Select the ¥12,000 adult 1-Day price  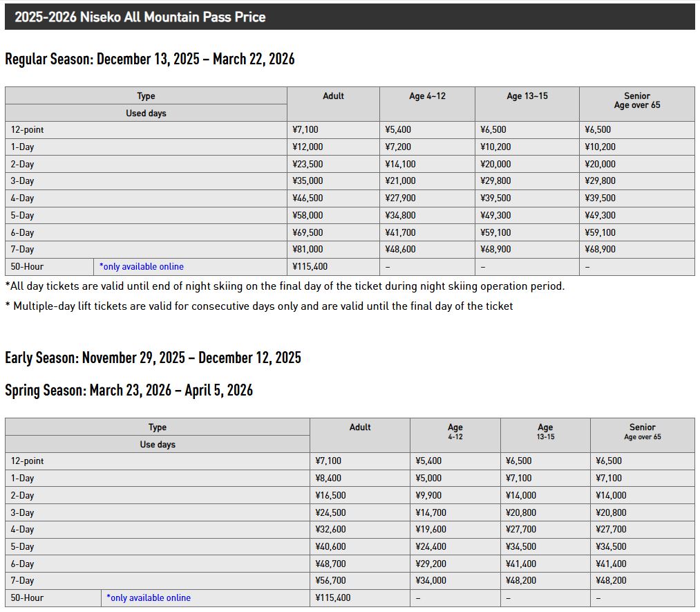308,147
